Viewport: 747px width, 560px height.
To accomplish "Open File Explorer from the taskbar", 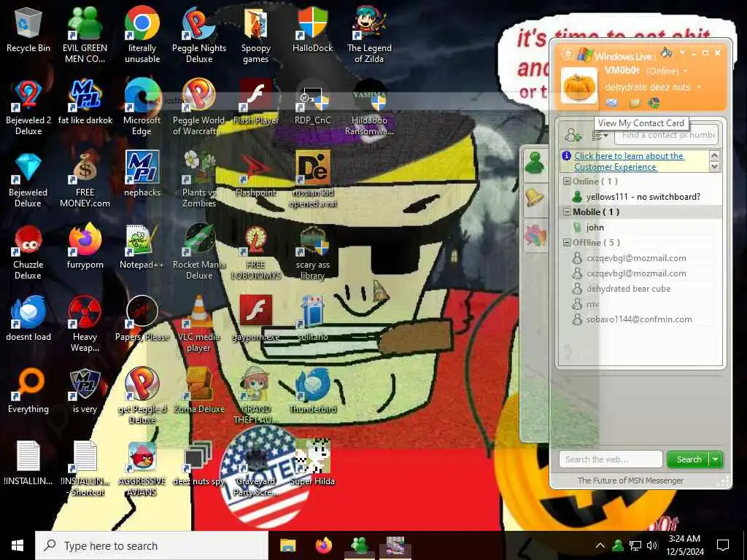I will point(287,545).
